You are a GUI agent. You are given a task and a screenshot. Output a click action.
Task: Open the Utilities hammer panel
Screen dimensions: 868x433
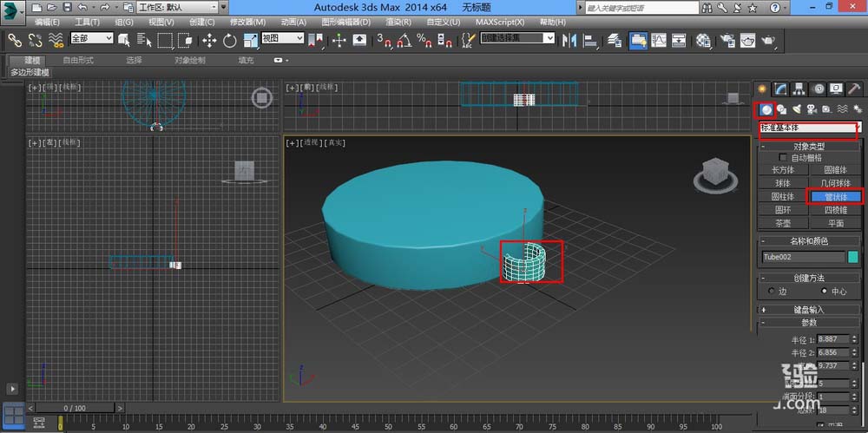pos(854,89)
